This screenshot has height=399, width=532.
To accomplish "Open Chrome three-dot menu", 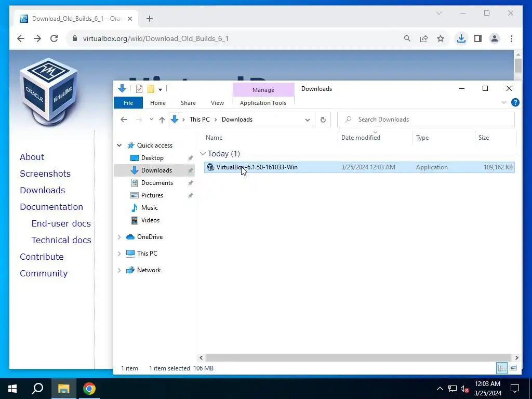I will (x=511, y=38).
